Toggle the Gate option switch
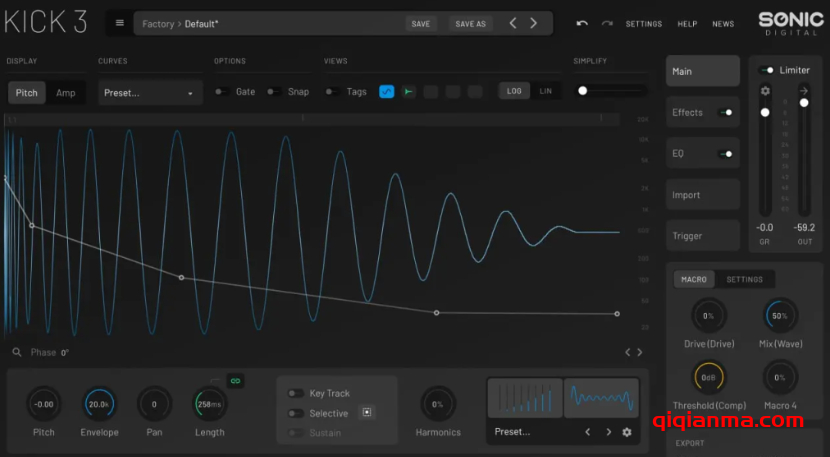The width and height of the screenshot is (830, 457). 222,92
